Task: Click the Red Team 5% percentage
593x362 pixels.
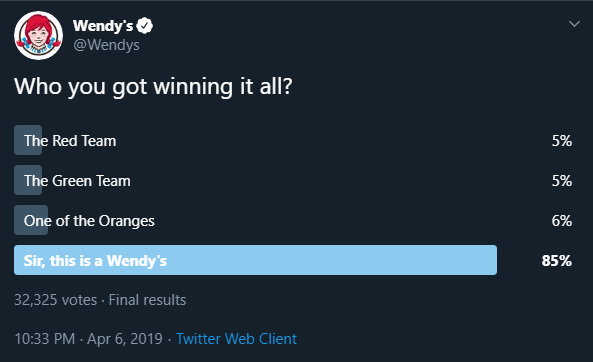Action: [x=562, y=141]
